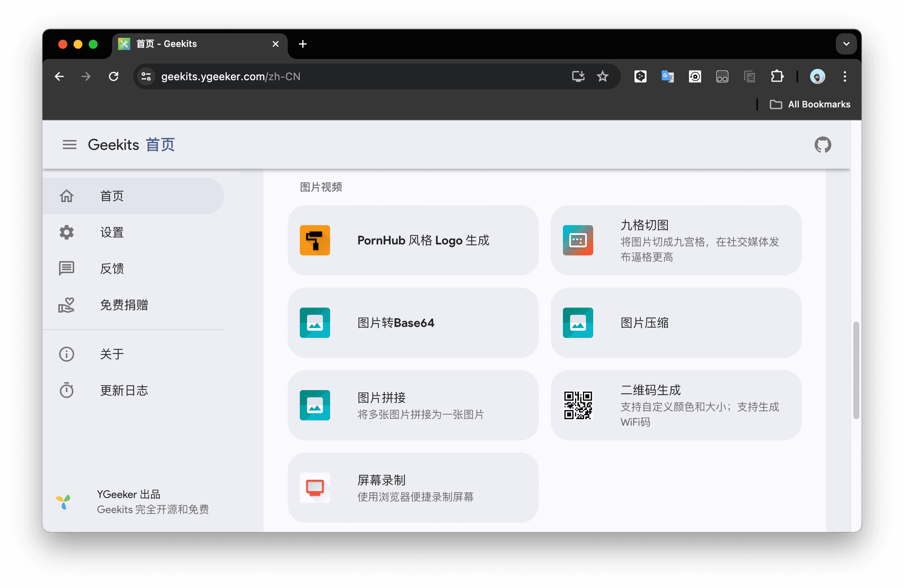Open the 反馈 feedback page
Viewport: 904px width, 588px height.
point(112,268)
